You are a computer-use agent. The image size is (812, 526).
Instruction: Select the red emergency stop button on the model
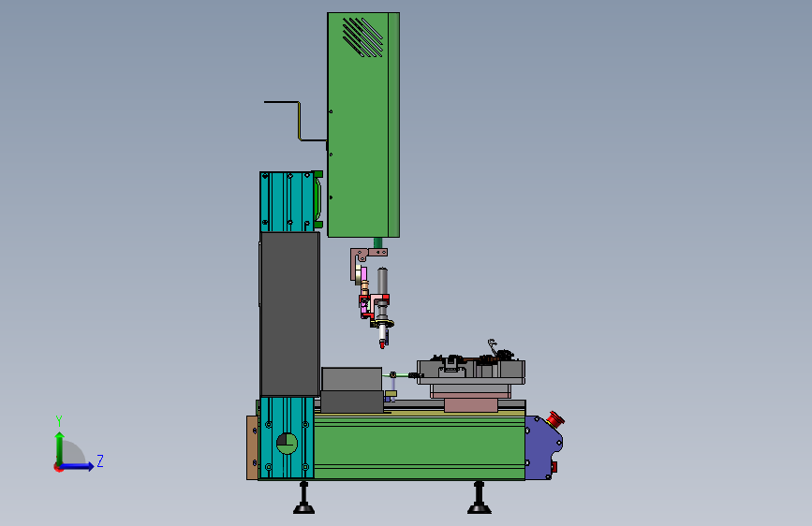[x=555, y=419]
